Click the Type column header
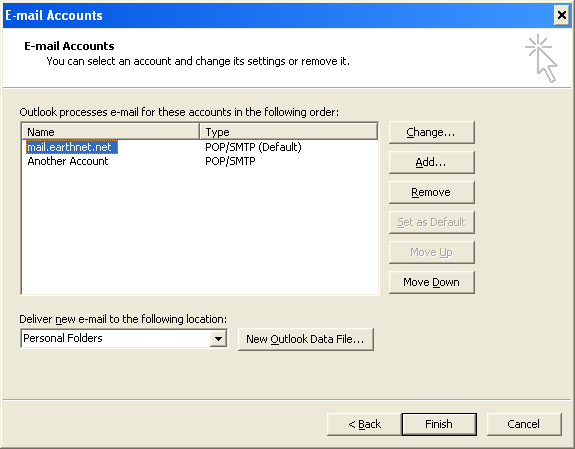The image size is (575, 449). pos(289,132)
